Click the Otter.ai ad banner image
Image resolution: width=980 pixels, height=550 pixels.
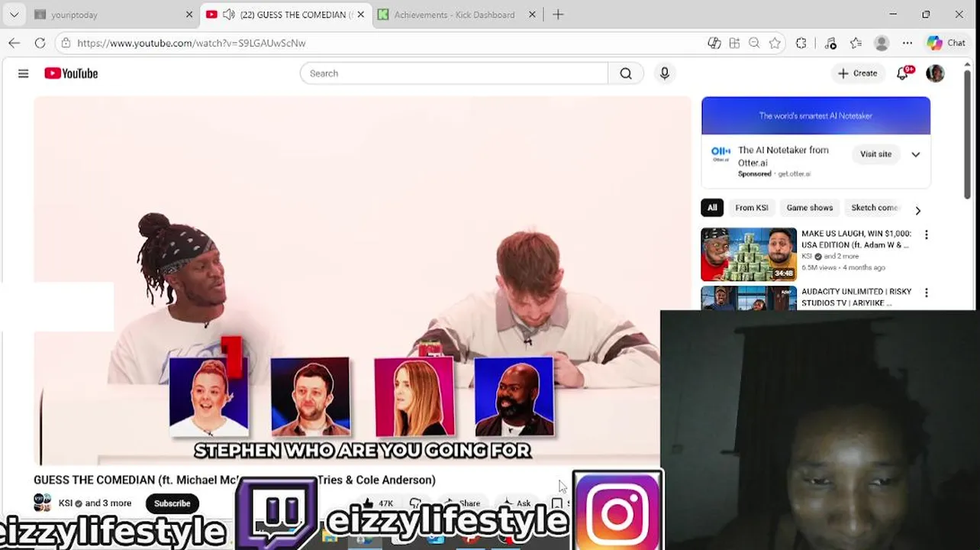816,115
